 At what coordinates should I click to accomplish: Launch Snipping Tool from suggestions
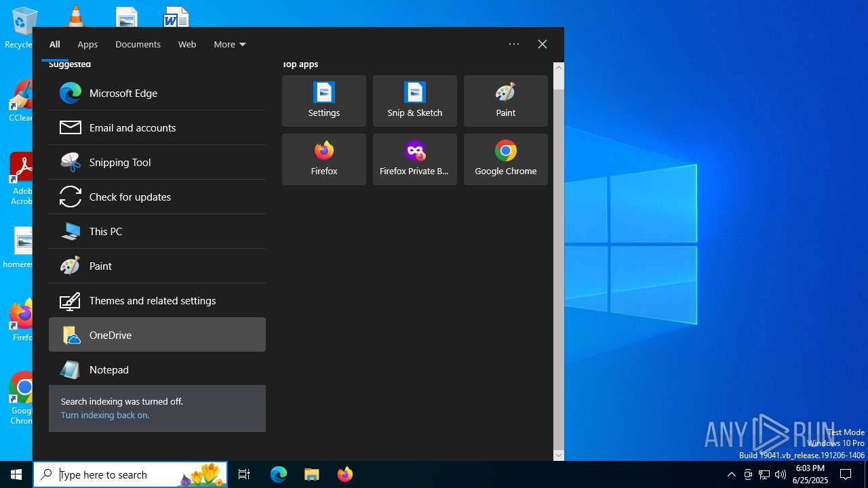tap(157, 162)
